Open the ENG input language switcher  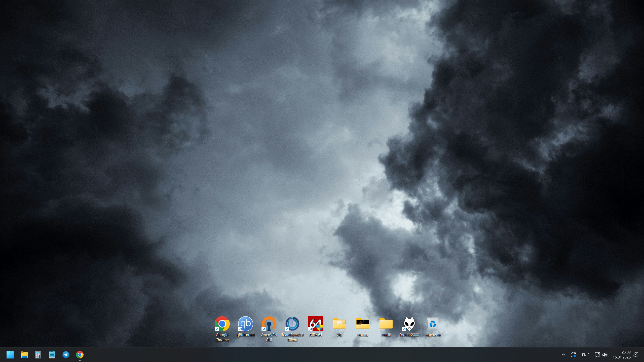[585, 355]
